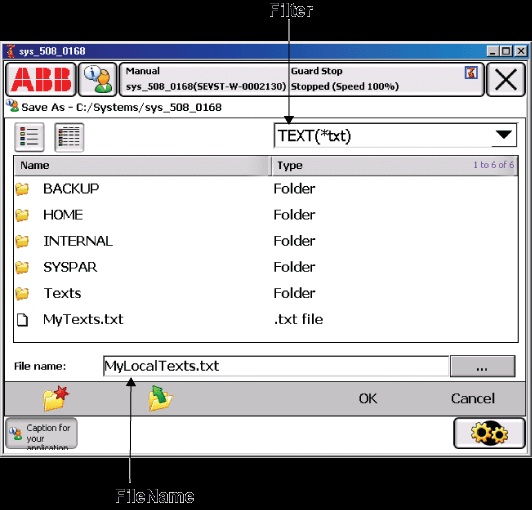The width and height of the screenshot is (532, 510).
Task: Select the HOME folder
Action: pos(266,215)
